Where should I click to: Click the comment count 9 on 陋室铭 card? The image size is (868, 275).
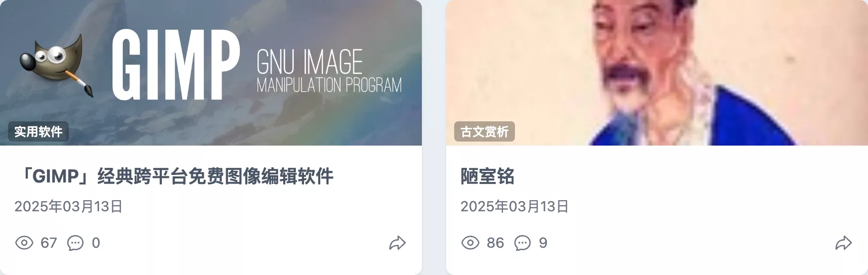543,243
